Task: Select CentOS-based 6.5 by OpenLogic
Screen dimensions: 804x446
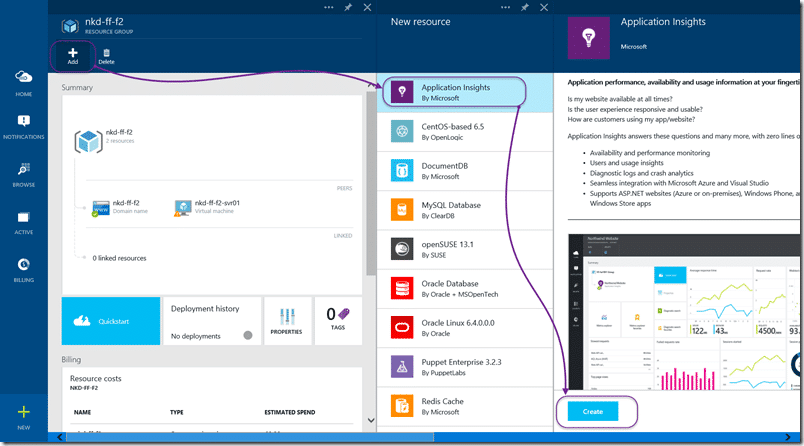Action: [465, 132]
